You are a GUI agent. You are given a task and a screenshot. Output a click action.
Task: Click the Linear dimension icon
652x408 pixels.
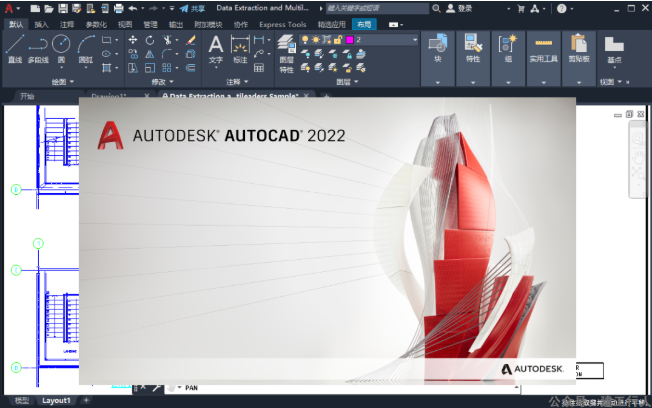259,40
